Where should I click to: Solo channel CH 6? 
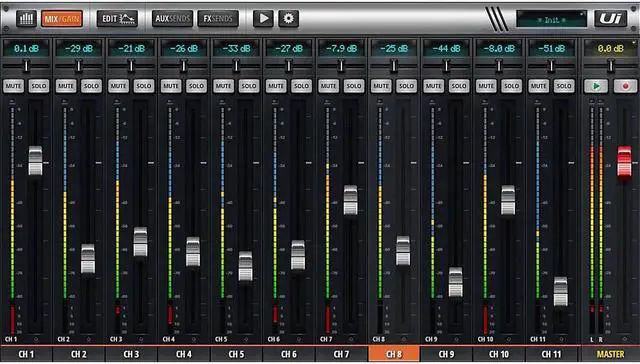point(301,86)
